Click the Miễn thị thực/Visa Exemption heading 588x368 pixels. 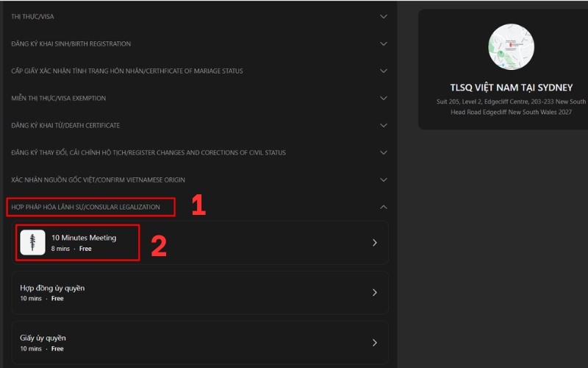pos(59,98)
